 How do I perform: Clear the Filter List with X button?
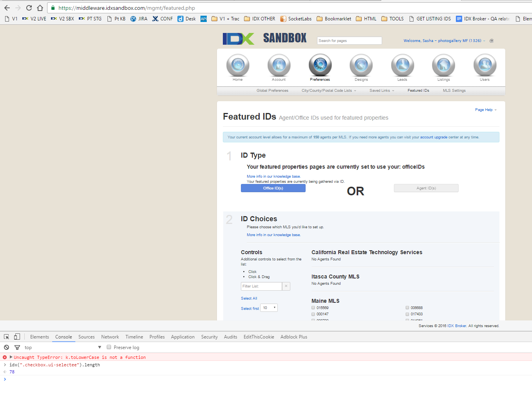pyautogui.click(x=286, y=286)
